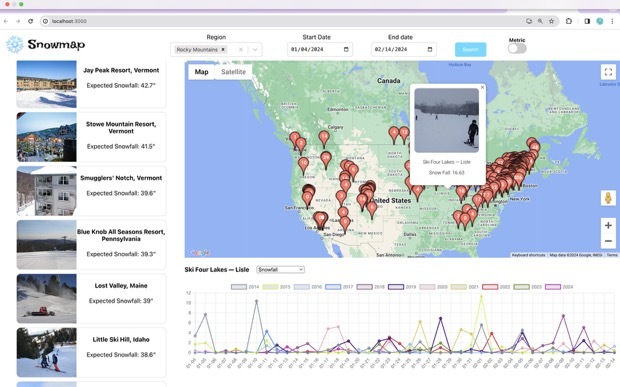Select Blue Knob All Seasons Resort title
Viewport: 620px width, 387px height.
pos(121,235)
